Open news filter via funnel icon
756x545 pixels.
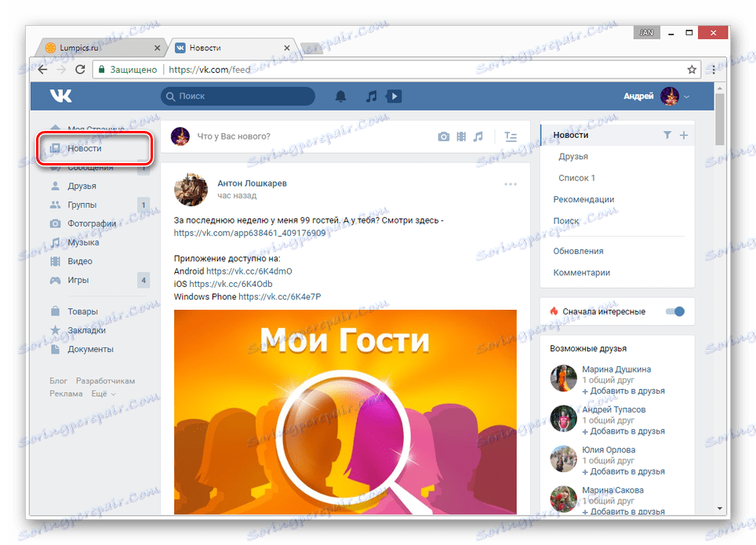point(667,134)
